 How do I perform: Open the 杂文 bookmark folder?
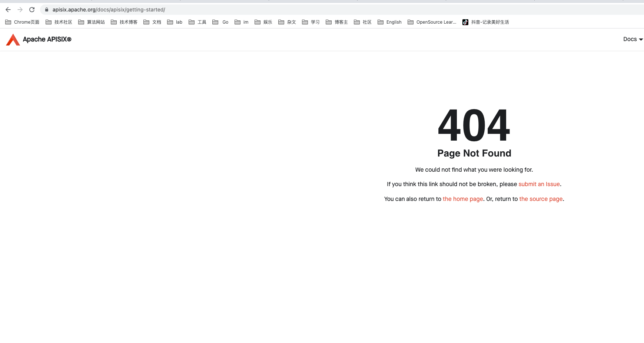point(287,22)
